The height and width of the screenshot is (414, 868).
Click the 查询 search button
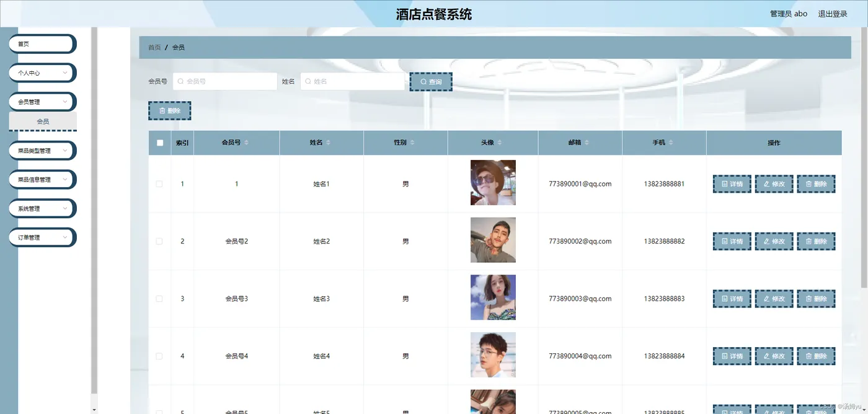click(431, 82)
